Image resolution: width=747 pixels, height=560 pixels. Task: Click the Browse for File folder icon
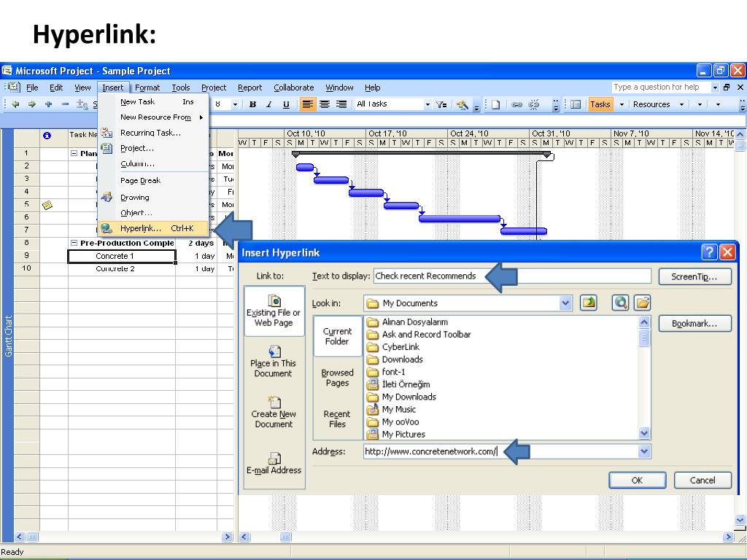tap(642, 303)
